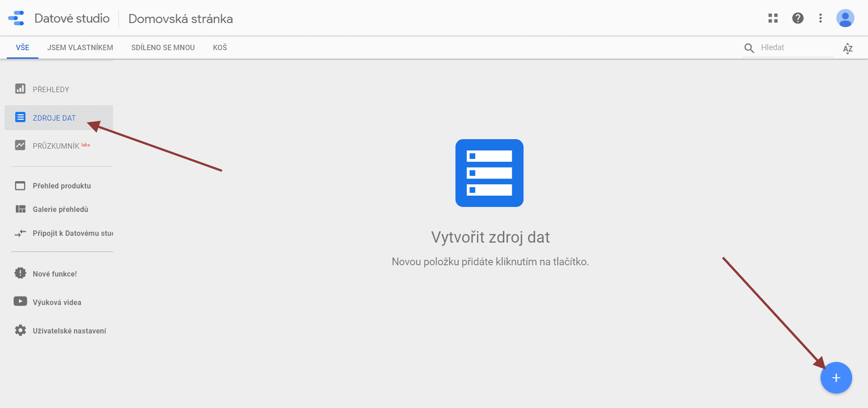Screen dimensions: 868x408
Task: Select the SDÍLENO SE MNOU tab
Action: (x=163, y=47)
